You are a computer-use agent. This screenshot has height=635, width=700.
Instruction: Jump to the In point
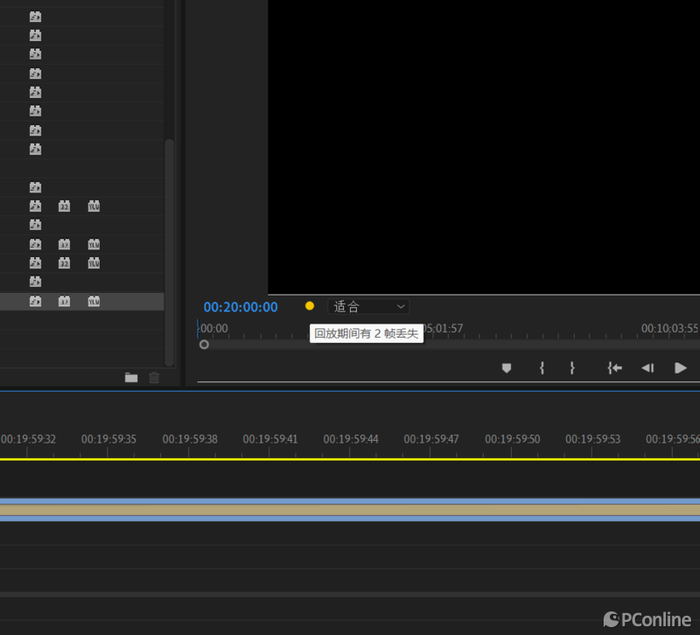click(x=614, y=368)
